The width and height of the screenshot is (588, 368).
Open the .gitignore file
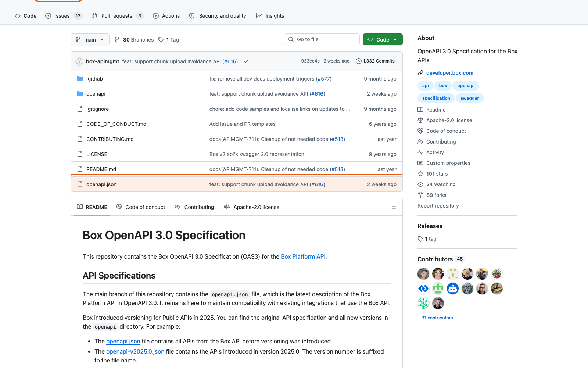(x=97, y=109)
